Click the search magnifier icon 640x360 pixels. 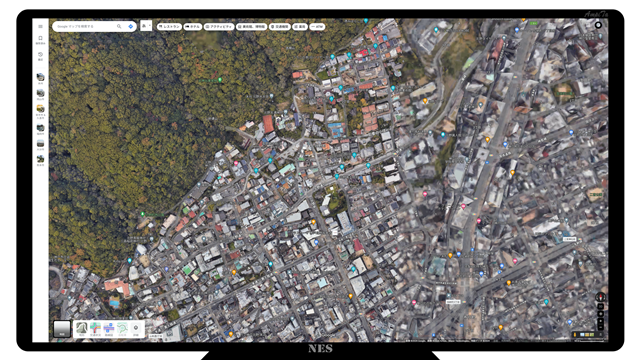[x=119, y=27]
